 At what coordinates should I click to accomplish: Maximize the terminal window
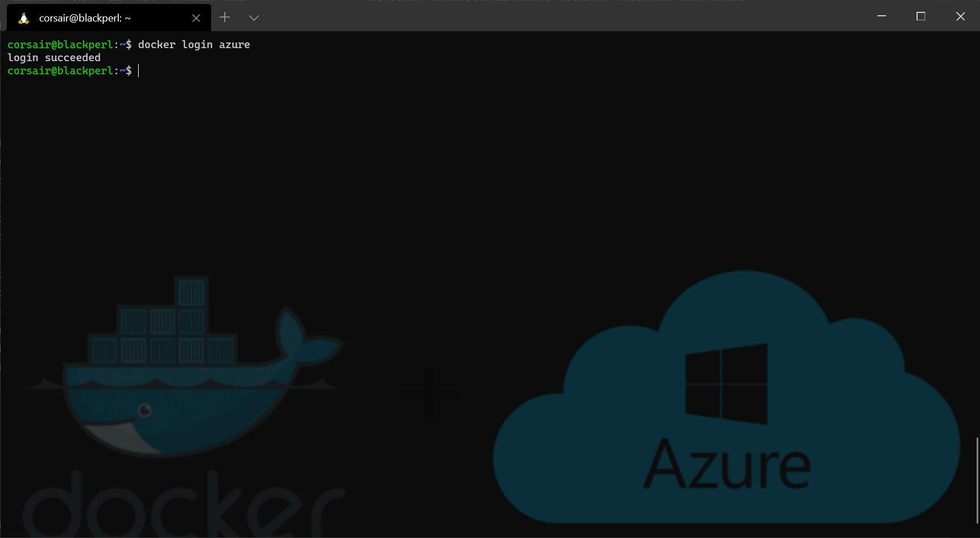pyautogui.click(x=921, y=16)
